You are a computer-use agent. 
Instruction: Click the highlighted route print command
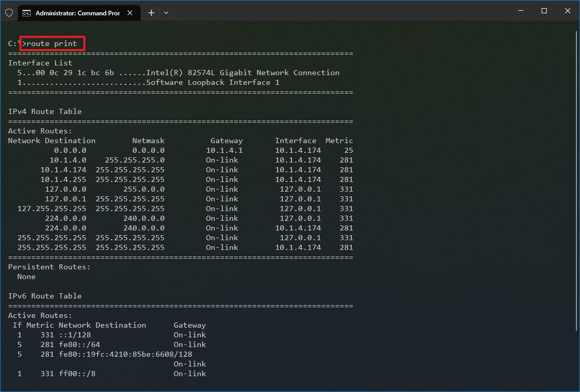pyautogui.click(x=52, y=43)
